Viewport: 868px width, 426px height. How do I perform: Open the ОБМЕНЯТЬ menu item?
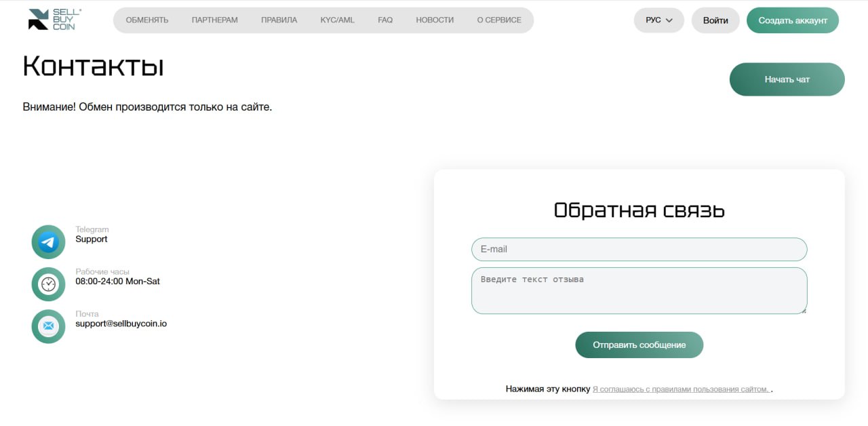coord(147,20)
